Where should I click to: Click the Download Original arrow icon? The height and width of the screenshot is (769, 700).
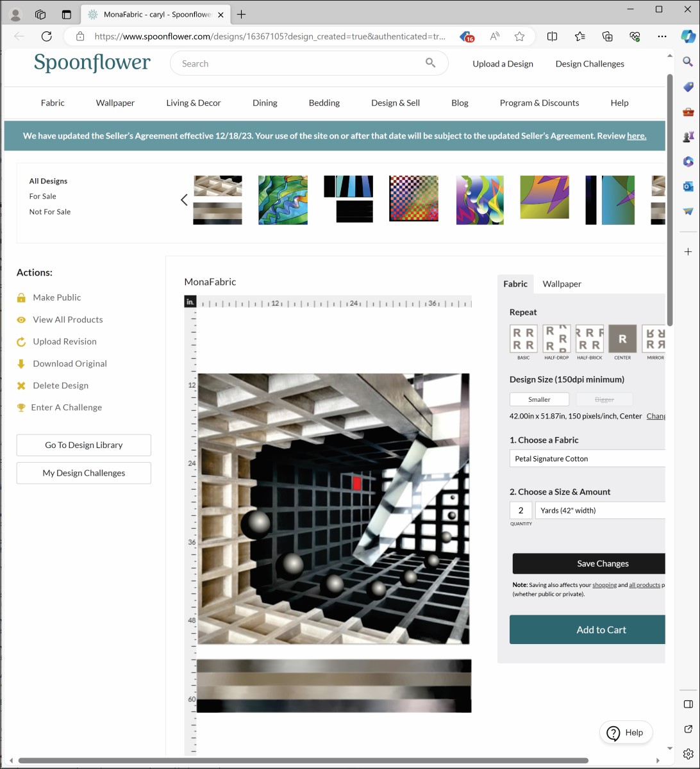[21, 363]
